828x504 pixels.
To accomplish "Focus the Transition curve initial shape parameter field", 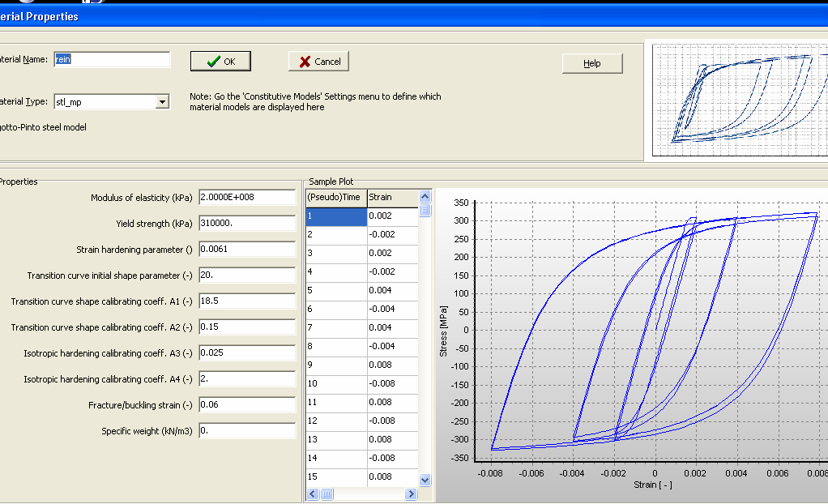I will (x=247, y=275).
